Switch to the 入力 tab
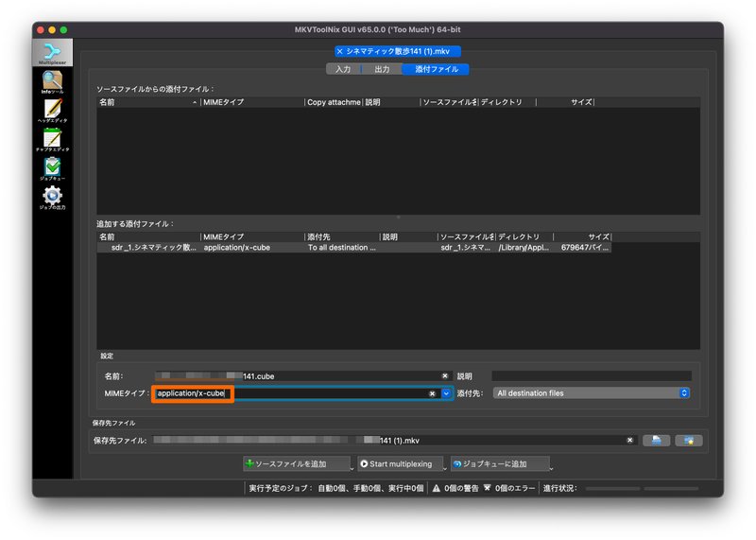Screen dimensions: 756x540 (x=343, y=69)
